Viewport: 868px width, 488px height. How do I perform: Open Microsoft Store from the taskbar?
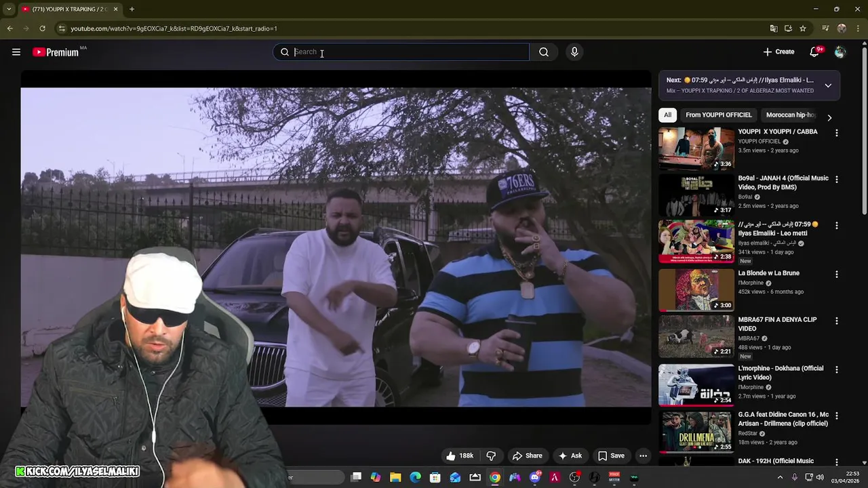pos(435,477)
